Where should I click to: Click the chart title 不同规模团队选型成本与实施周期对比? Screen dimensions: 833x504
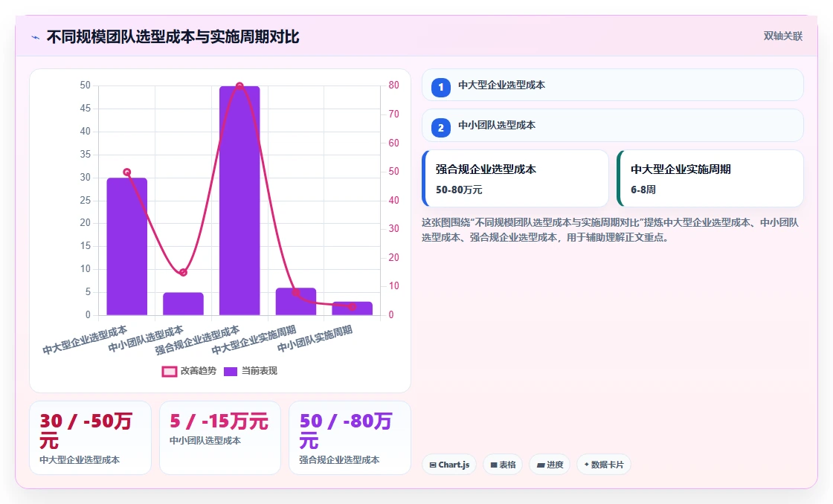pyautogui.click(x=173, y=36)
